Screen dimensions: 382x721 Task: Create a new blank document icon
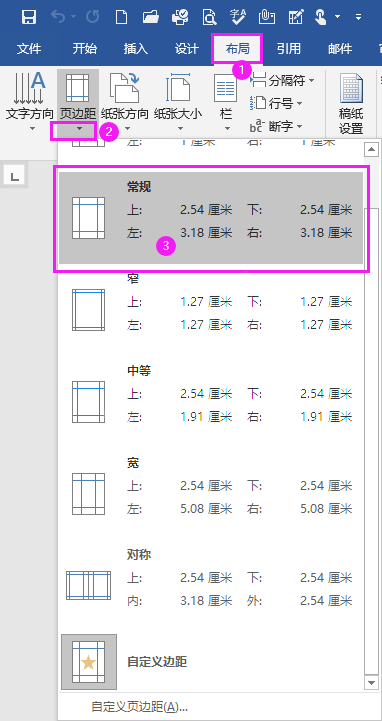click(121, 17)
